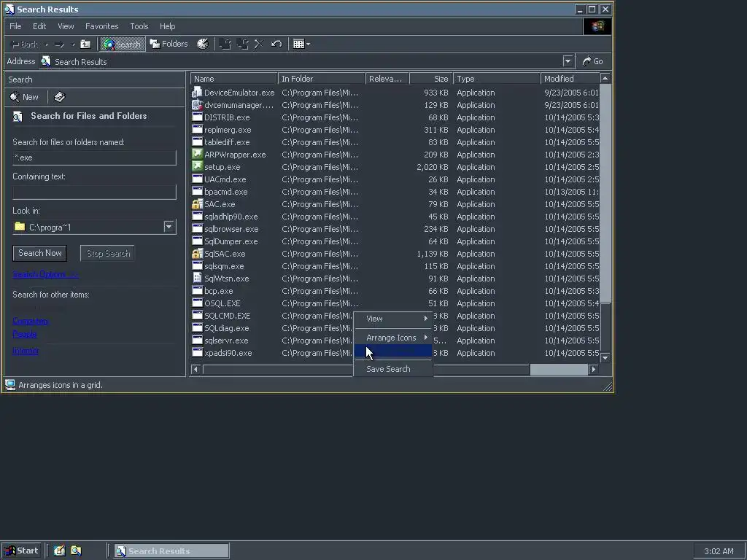Image resolution: width=747 pixels, height=560 pixels.
Task: Open the Search Options link
Action: [45, 274]
